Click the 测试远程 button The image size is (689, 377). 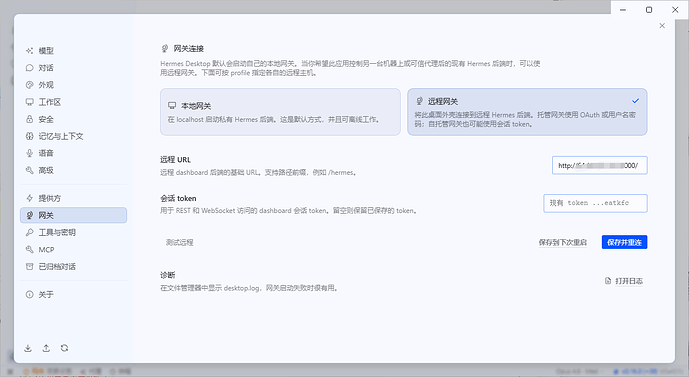click(179, 242)
